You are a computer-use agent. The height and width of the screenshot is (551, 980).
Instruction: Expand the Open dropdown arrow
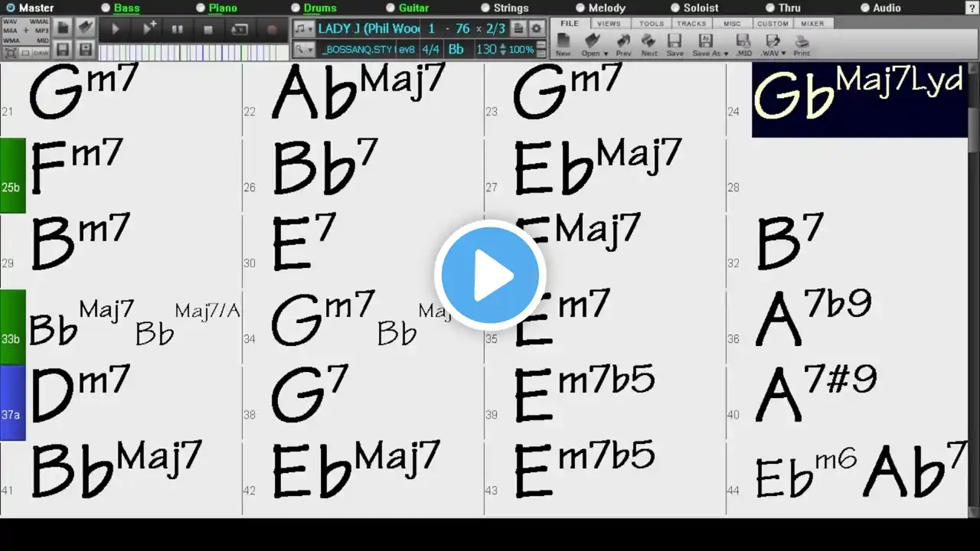(x=606, y=54)
